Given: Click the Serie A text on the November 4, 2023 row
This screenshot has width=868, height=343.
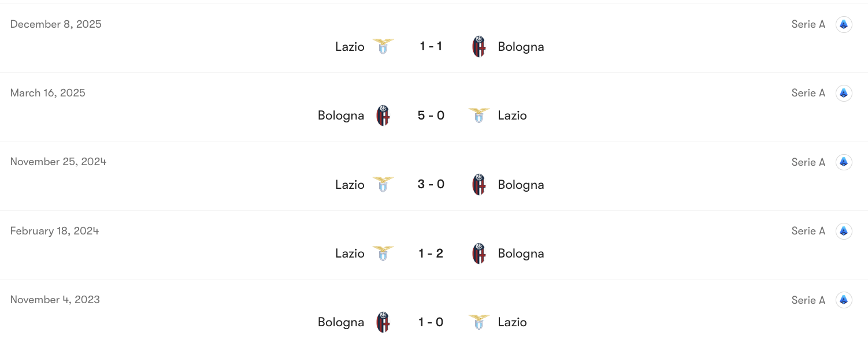Looking at the screenshot, I should (808, 300).
